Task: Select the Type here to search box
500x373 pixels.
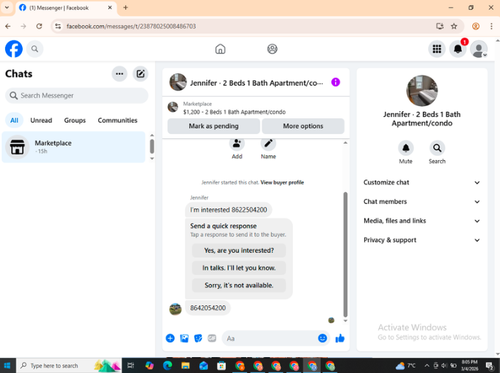Action: pyautogui.click(x=69, y=366)
